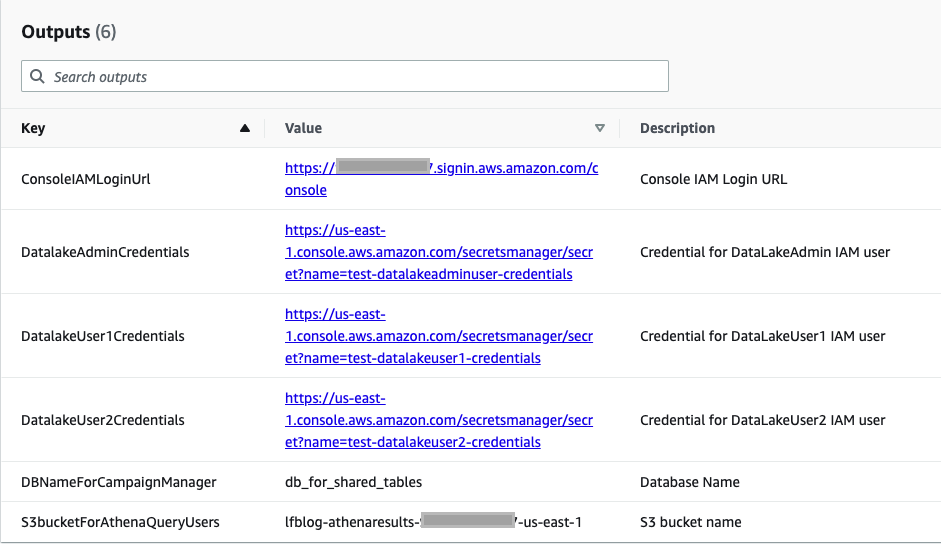This screenshot has width=941, height=545.
Task: Select the DBNameForCampaignManager key cell
Action: click(x=118, y=482)
